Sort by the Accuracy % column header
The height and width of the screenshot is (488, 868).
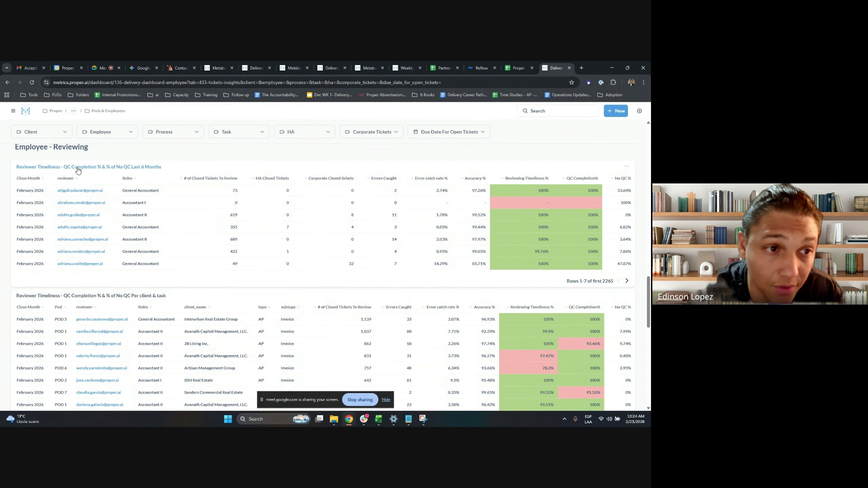tap(475, 178)
